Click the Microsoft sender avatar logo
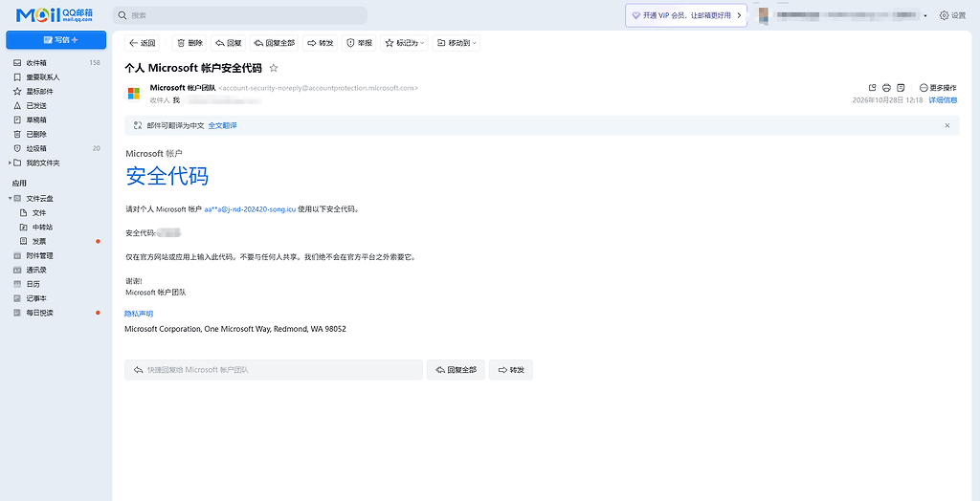 [x=134, y=94]
